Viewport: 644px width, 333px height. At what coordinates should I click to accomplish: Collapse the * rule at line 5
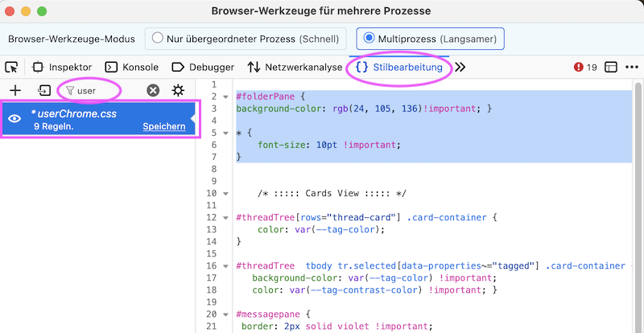[225, 134]
